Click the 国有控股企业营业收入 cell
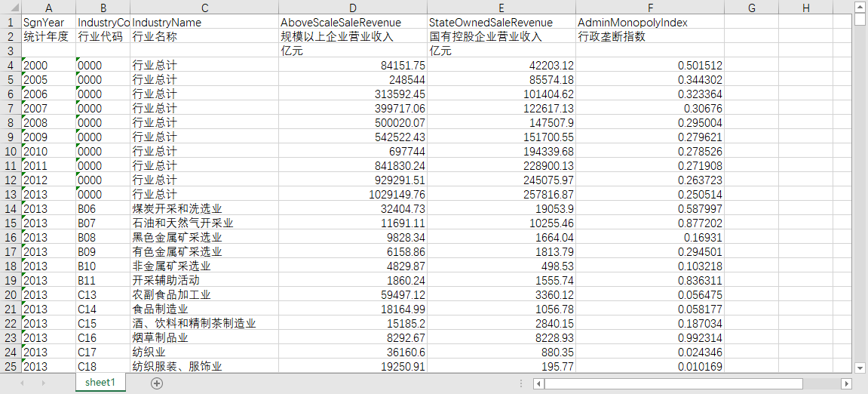Viewport: 868px width, 394px height. pos(501,36)
